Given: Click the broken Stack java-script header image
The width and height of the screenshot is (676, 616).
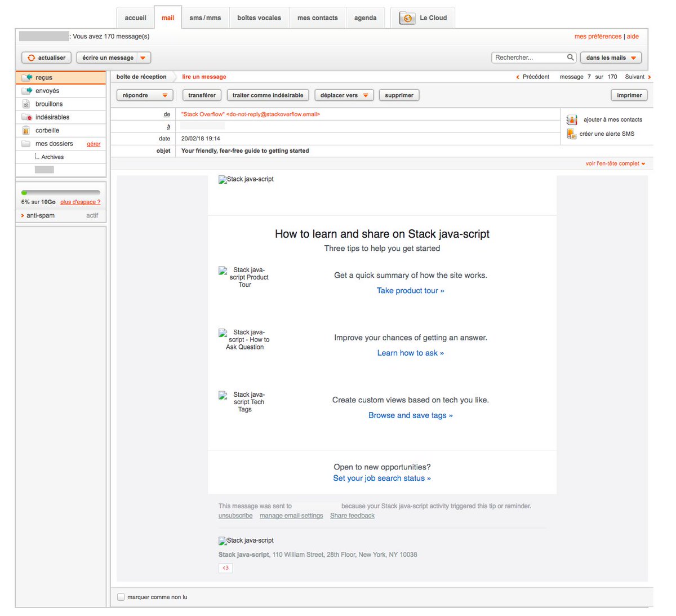Looking at the screenshot, I should pos(246,179).
